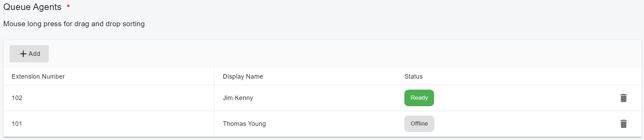Click the Extension Number column header
The image size is (644, 140).
(x=38, y=77)
